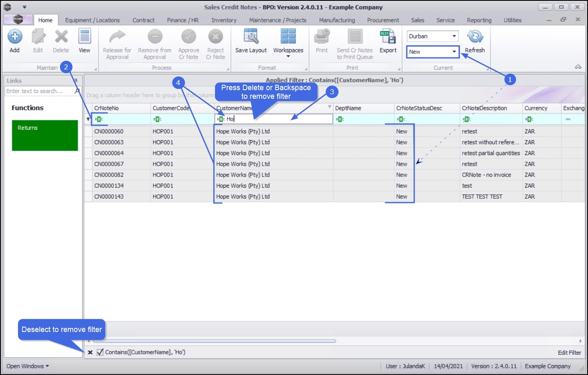Open the Utilities tab
This screenshot has height=375, width=588.
tap(512, 20)
